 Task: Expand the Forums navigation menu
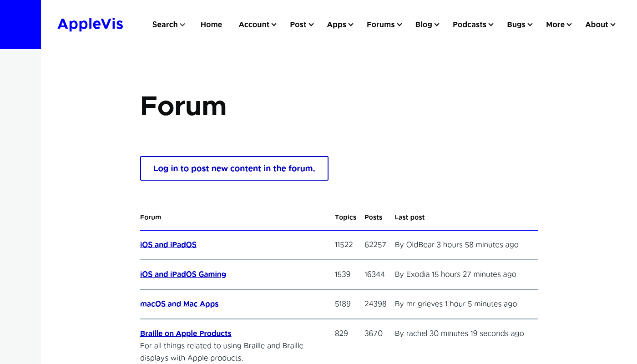(384, 25)
